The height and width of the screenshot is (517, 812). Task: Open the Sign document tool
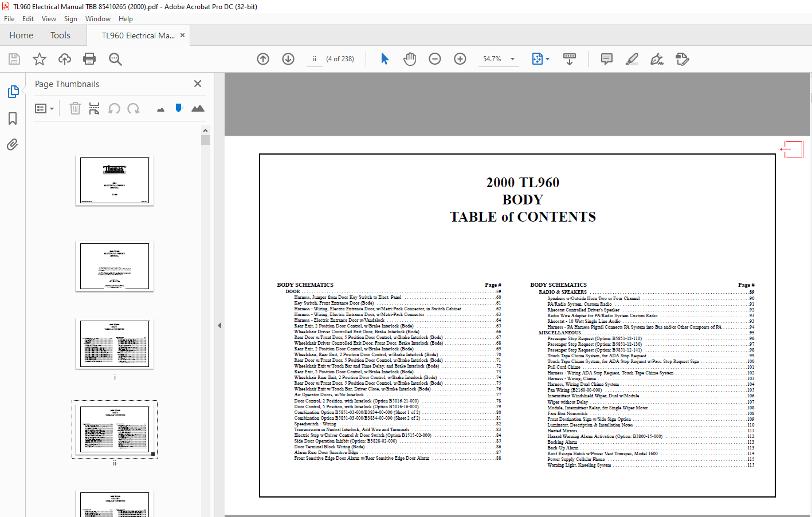(657, 59)
